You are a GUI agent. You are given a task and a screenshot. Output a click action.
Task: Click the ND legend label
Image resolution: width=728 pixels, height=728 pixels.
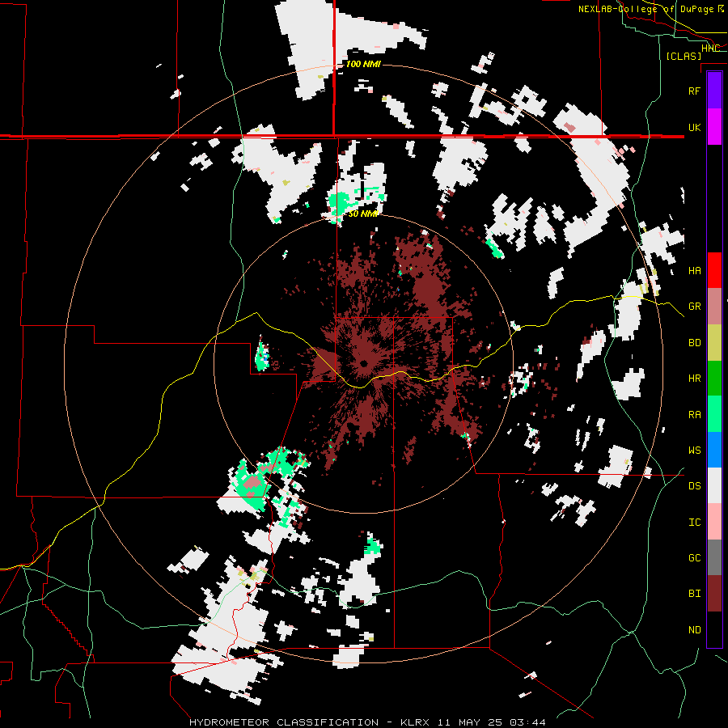click(694, 630)
